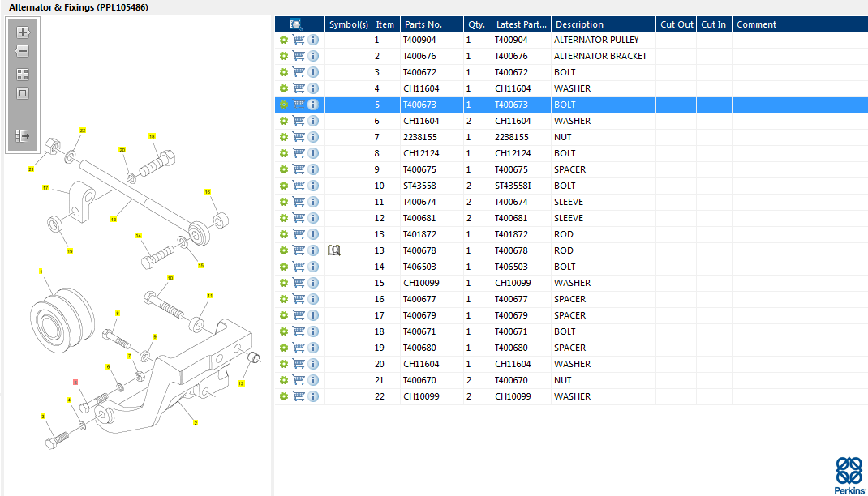Click the four-square grid view icon
The height and width of the screenshot is (496, 868).
[x=23, y=74]
